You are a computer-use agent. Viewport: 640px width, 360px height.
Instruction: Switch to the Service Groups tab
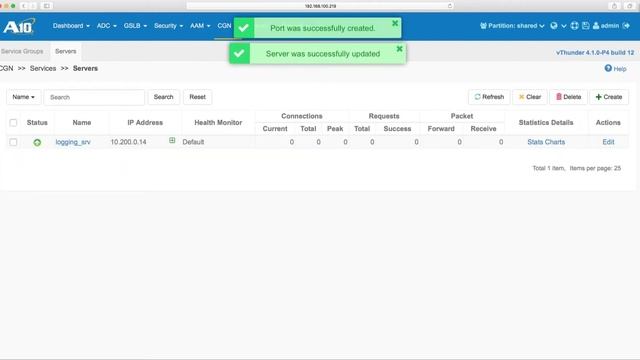(x=22, y=51)
